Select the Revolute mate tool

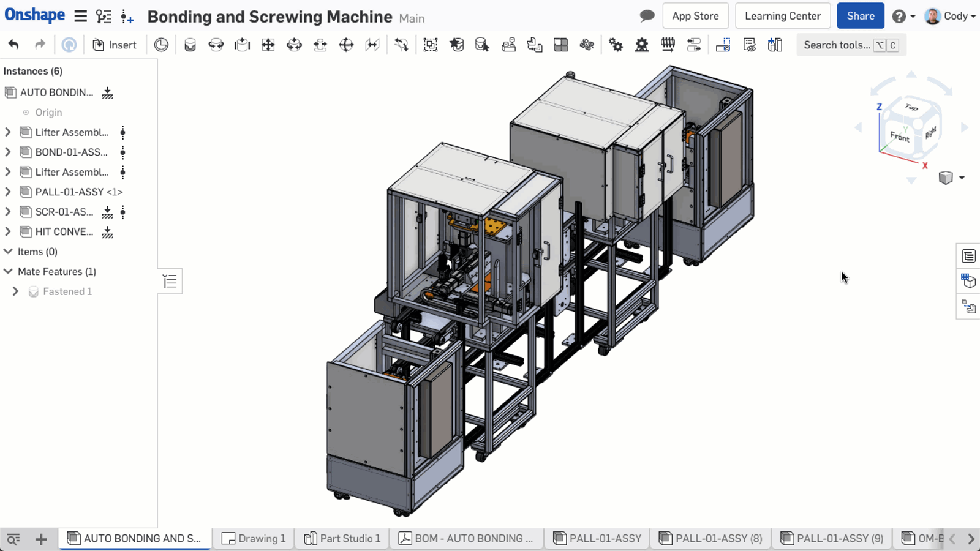(216, 44)
